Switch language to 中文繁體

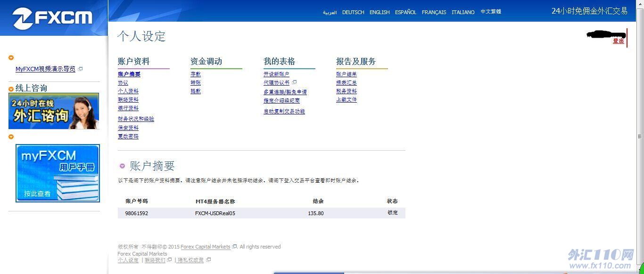491,12
